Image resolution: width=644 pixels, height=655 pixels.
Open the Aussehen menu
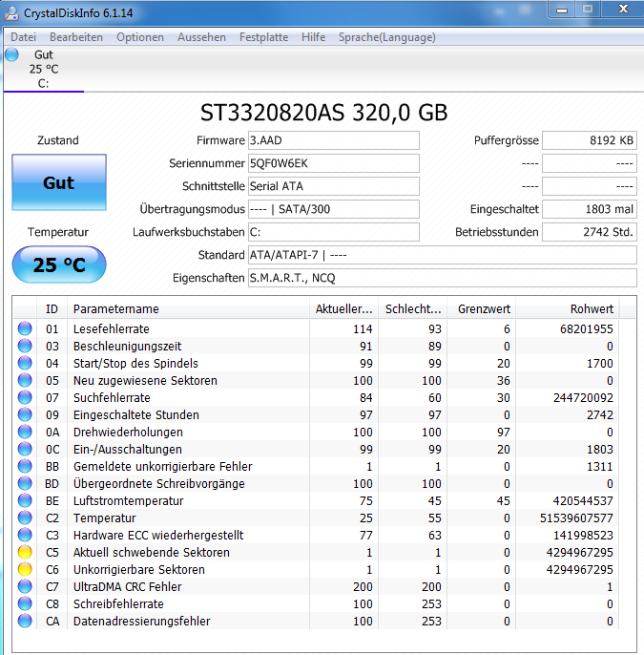point(201,37)
